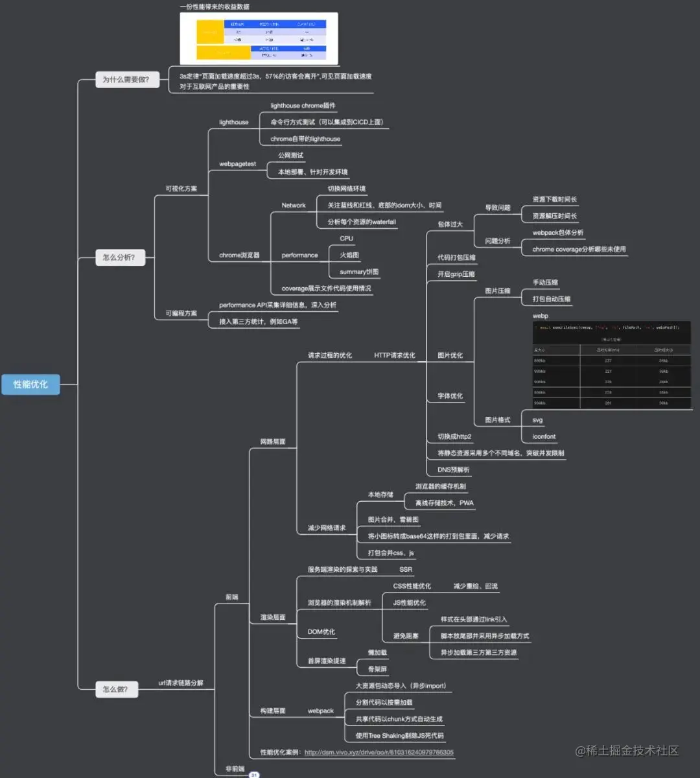Select the chrome浏览器 node
The image size is (700, 778).
click(x=239, y=255)
